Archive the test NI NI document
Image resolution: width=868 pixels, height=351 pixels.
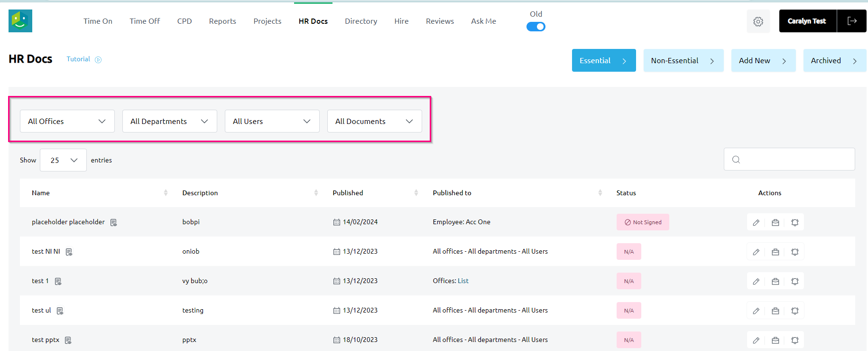[776, 252]
